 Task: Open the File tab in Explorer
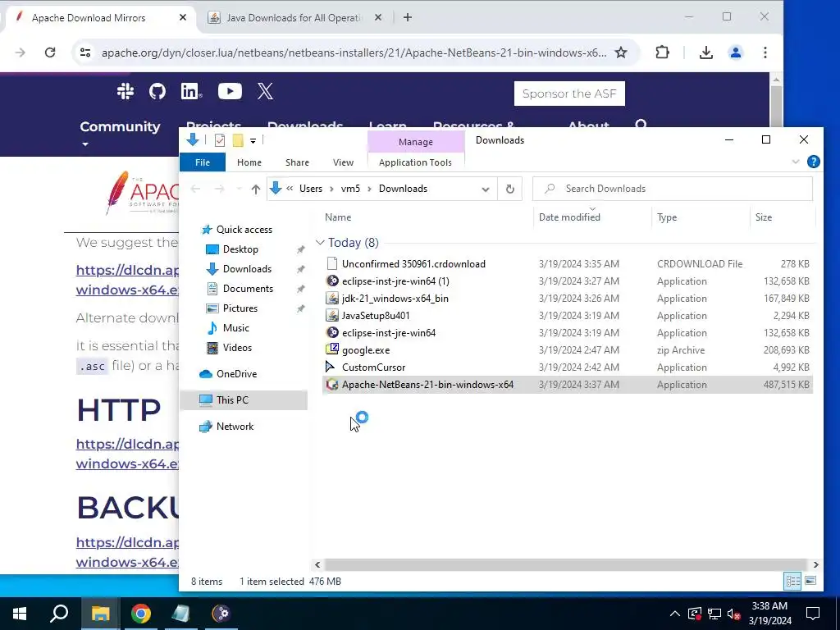203,162
